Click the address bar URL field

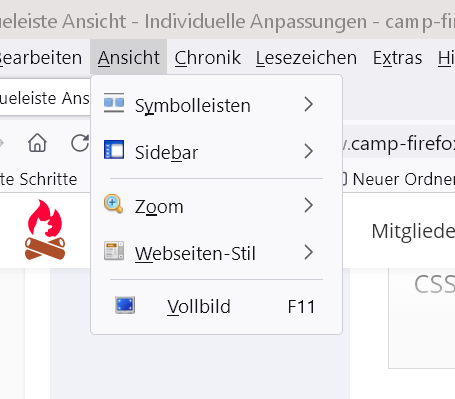(x=399, y=144)
